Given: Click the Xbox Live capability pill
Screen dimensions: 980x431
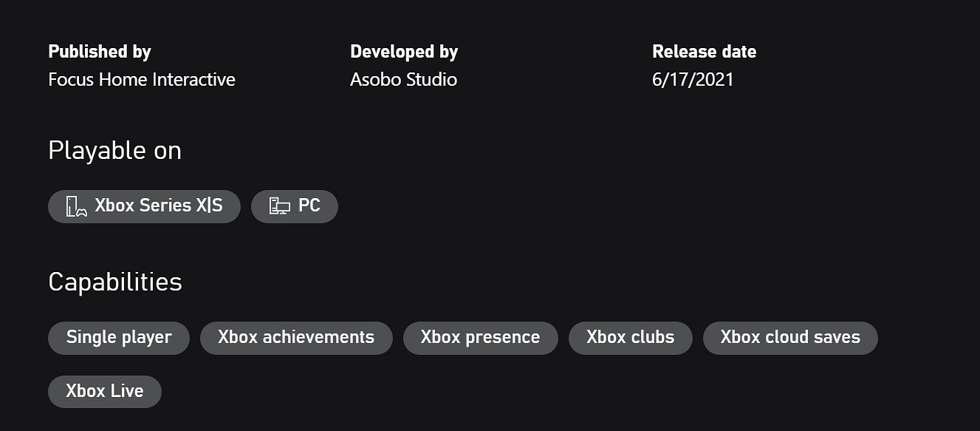Looking at the screenshot, I should [x=104, y=391].
